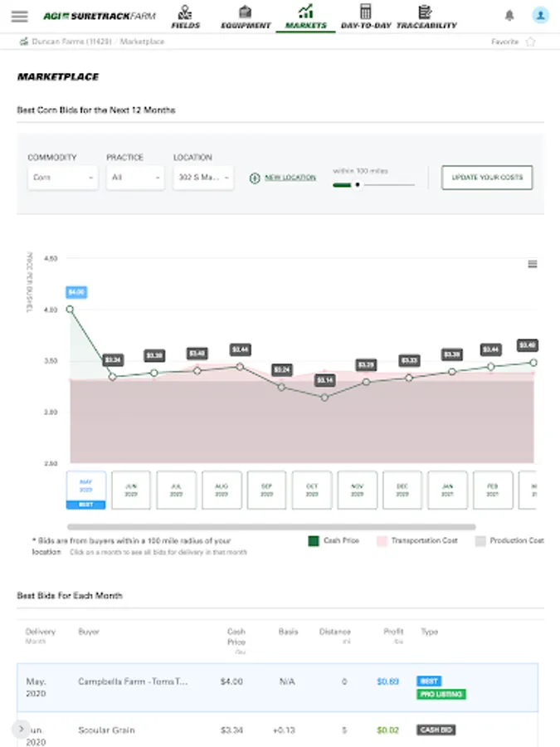Adjust the within 100 miles slider
This screenshot has width=560, height=747.
click(358, 185)
